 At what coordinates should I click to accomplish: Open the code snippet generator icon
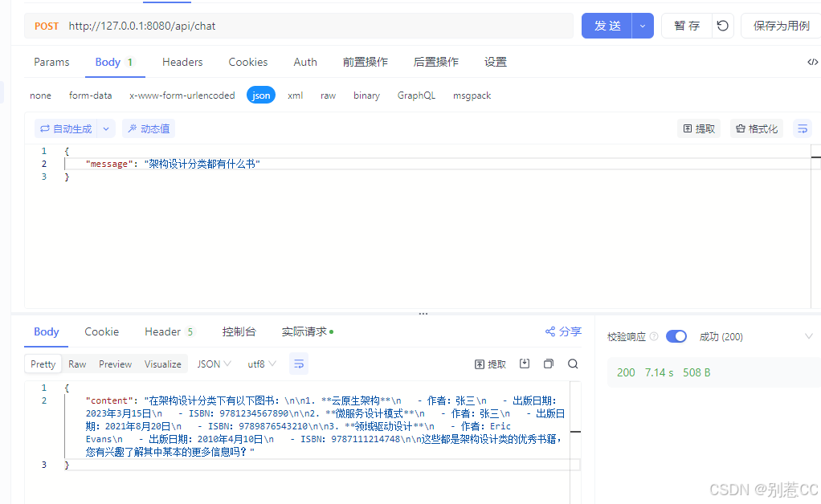(812, 62)
